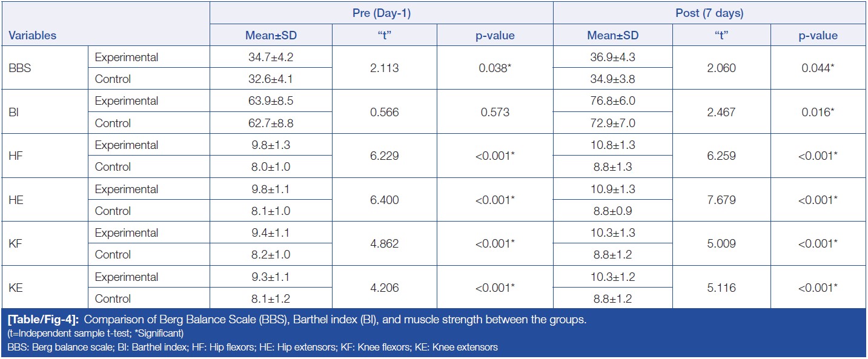Click the KE row label
Screen dimensions: 868x359
(16, 288)
